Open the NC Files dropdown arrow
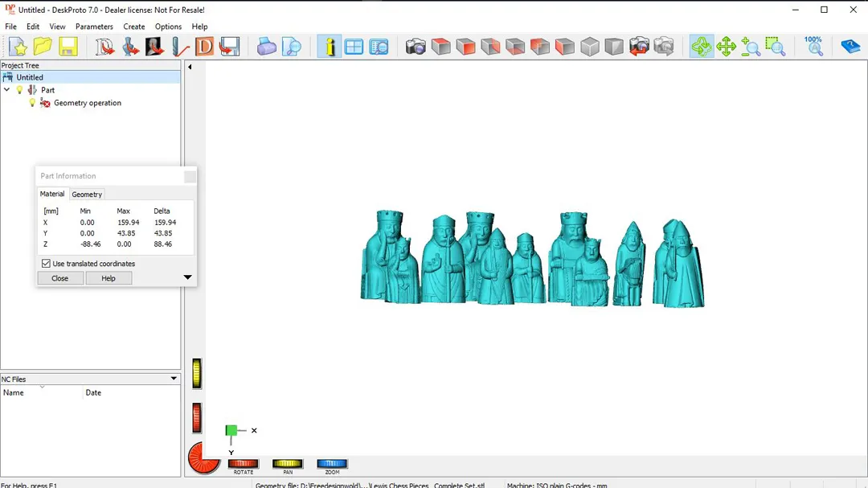Image resolution: width=868 pixels, height=488 pixels. pos(174,379)
